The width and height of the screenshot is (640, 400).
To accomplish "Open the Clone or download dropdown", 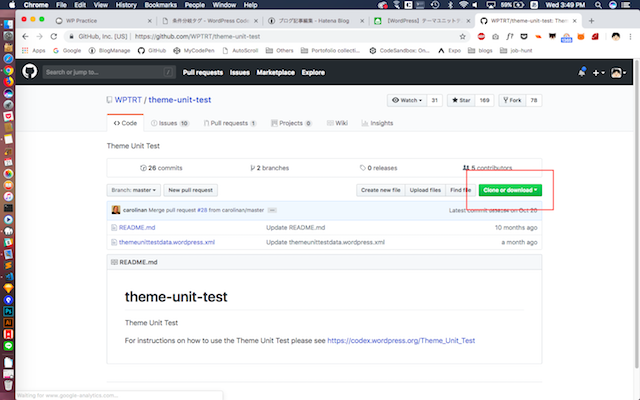I will 510,190.
